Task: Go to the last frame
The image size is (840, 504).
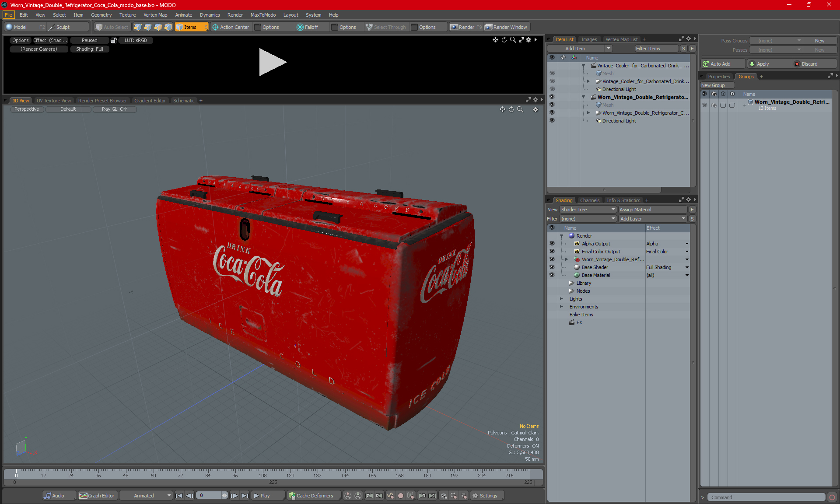Action: tap(245, 496)
